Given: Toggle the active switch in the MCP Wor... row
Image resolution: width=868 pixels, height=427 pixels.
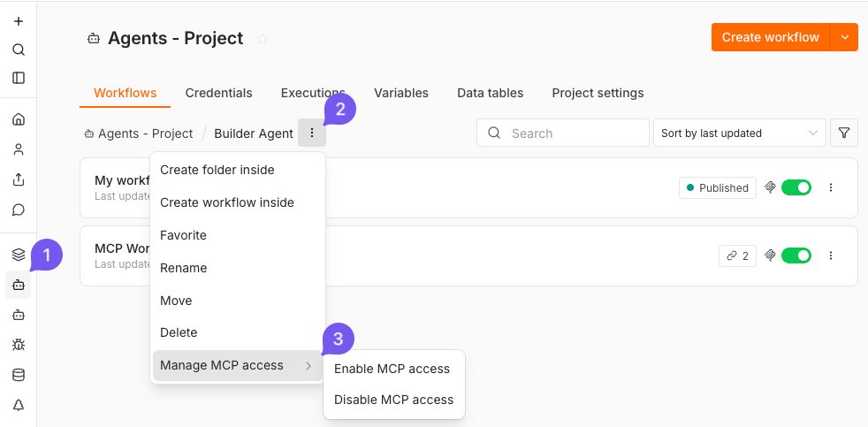Looking at the screenshot, I should coord(796,255).
